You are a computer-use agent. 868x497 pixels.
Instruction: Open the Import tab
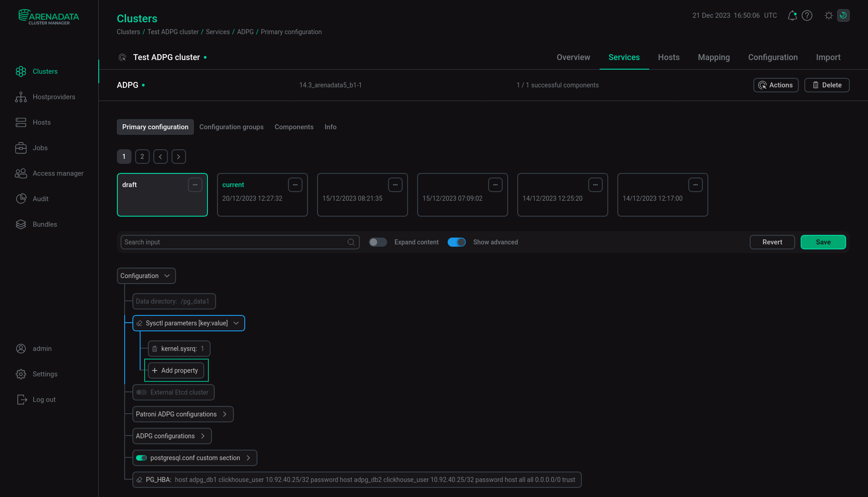pyautogui.click(x=828, y=57)
